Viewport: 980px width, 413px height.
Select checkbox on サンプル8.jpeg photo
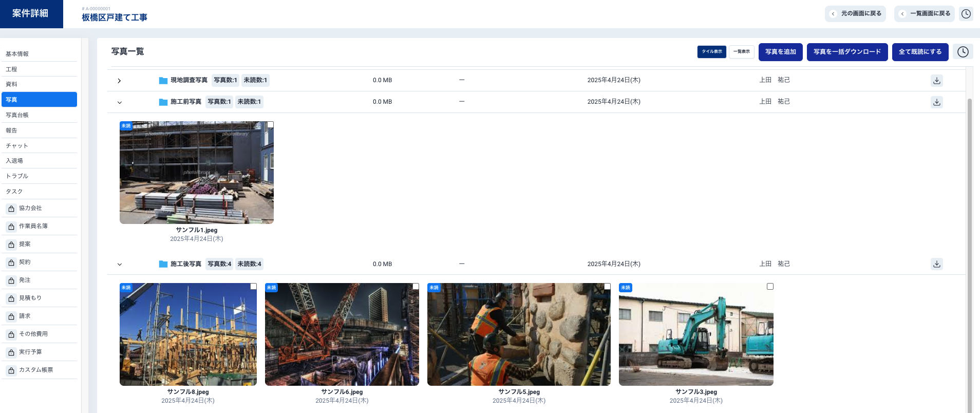[254, 287]
